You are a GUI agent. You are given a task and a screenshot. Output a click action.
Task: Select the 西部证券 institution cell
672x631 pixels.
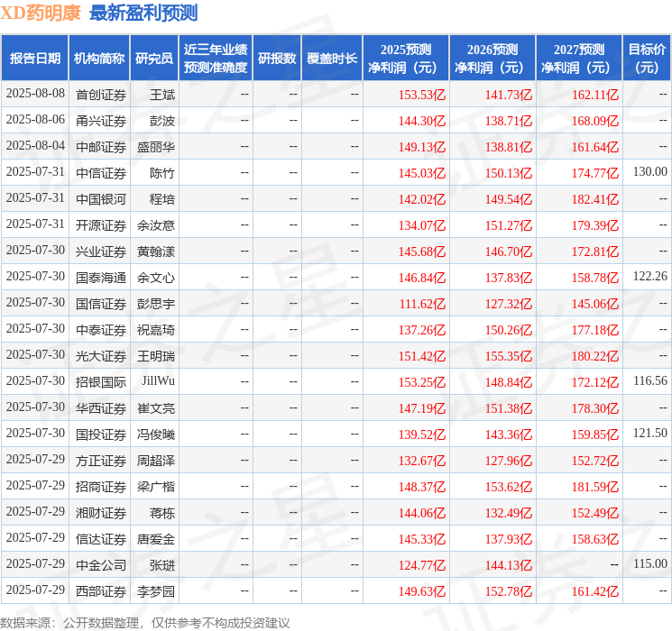click(101, 591)
